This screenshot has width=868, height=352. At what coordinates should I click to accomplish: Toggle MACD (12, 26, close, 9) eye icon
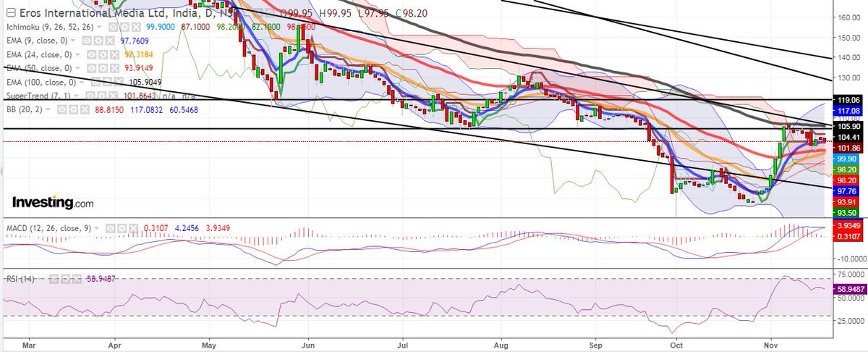point(110,229)
